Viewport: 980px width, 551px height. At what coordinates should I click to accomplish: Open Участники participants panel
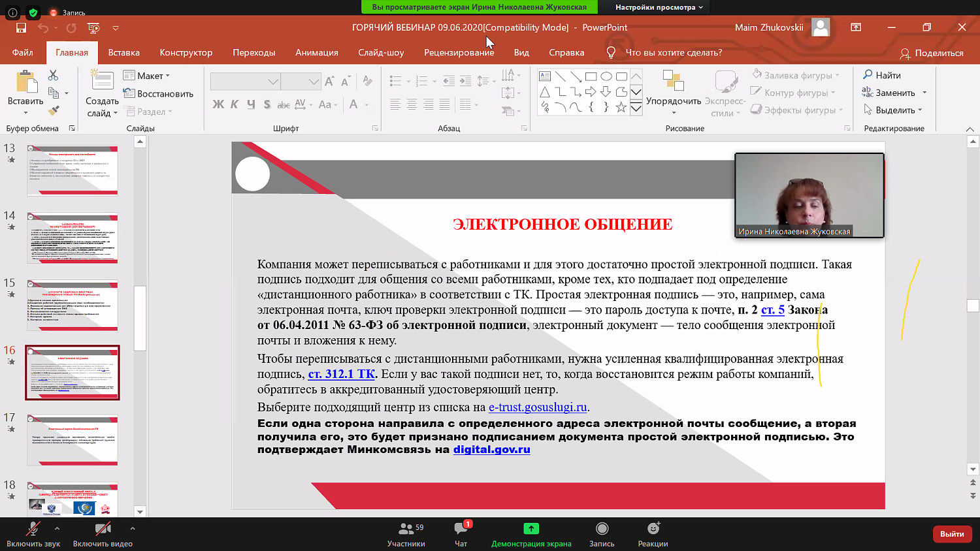click(x=406, y=534)
